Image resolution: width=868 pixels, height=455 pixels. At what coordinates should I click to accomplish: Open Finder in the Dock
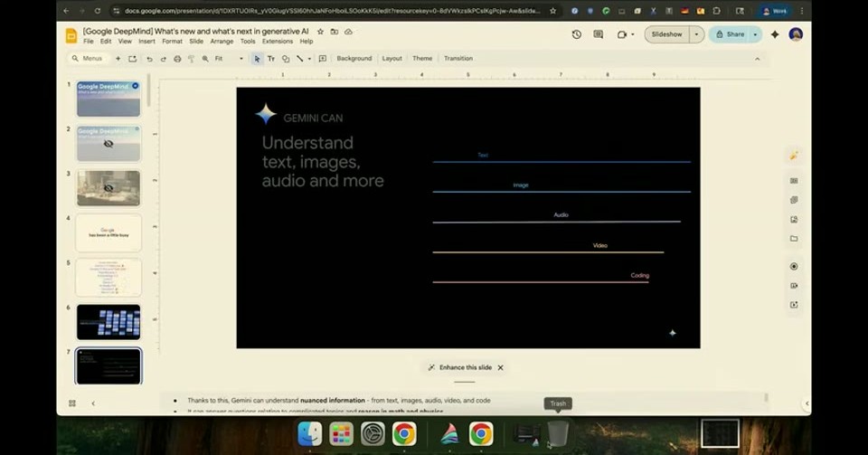click(309, 433)
